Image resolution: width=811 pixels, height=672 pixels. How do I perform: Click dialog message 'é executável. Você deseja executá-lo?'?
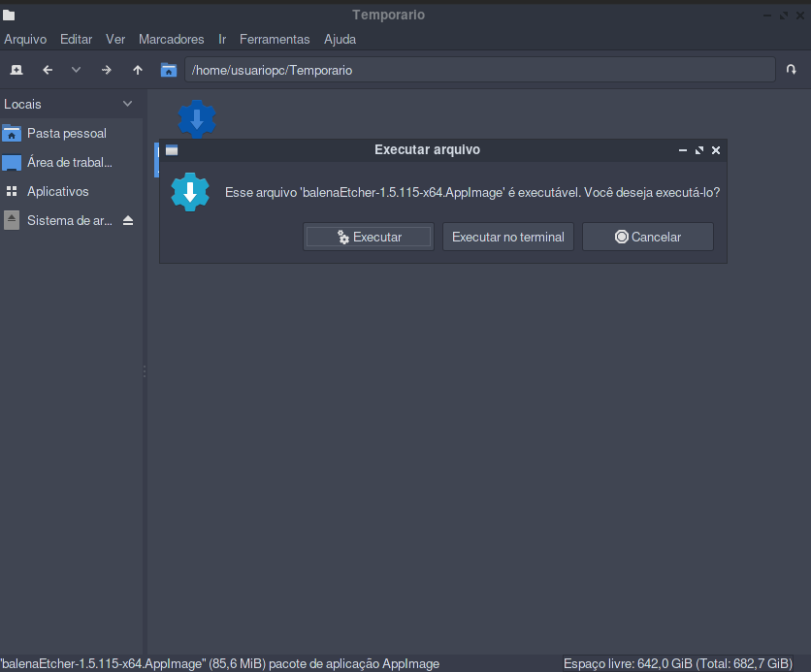click(x=614, y=192)
